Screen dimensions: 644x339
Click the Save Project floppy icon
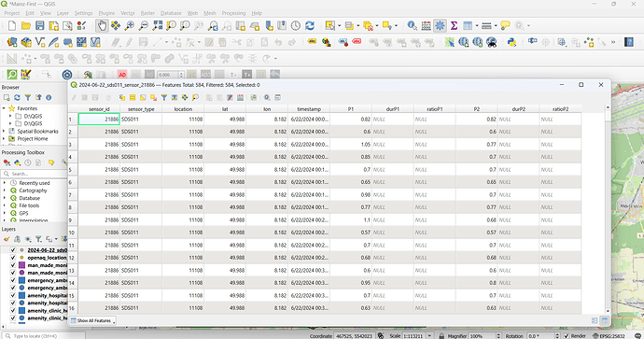tap(40, 26)
